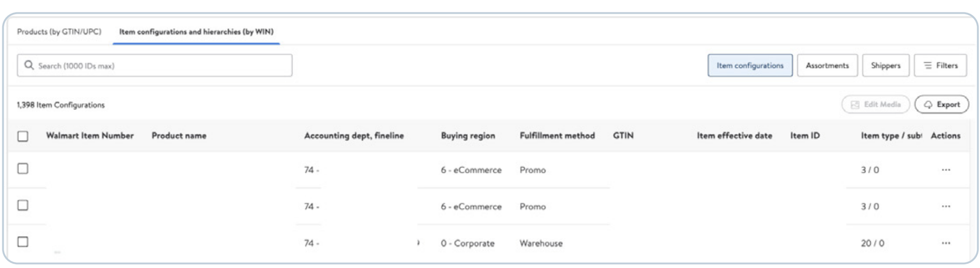Select the Item configurations view button
980x268 pixels.
coord(750,66)
